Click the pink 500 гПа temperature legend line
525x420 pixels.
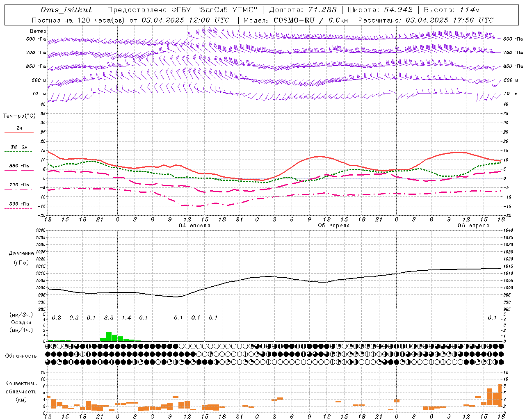tap(19, 209)
